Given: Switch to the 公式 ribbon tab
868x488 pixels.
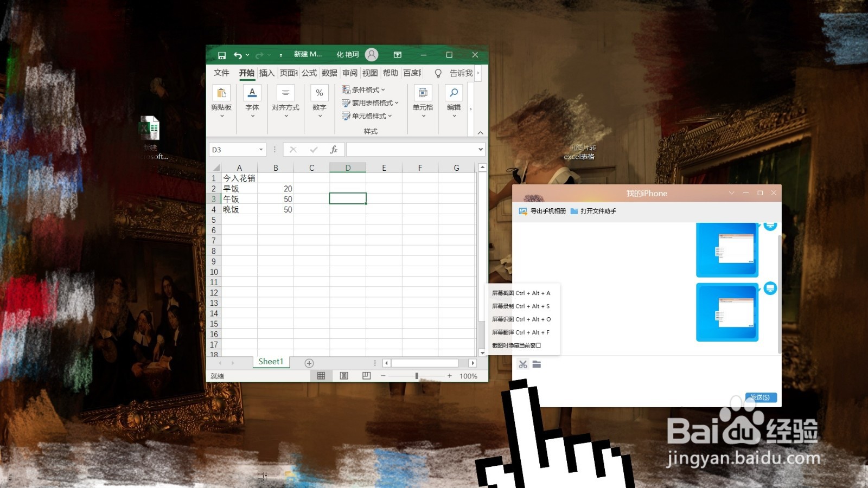Looking at the screenshot, I should coord(309,73).
